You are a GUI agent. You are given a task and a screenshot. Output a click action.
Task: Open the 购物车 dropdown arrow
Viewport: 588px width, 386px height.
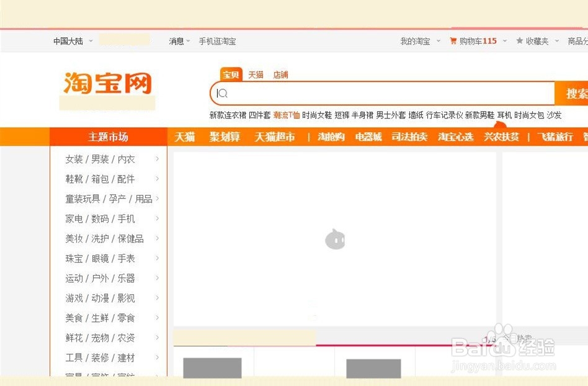pyautogui.click(x=505, y=41)
